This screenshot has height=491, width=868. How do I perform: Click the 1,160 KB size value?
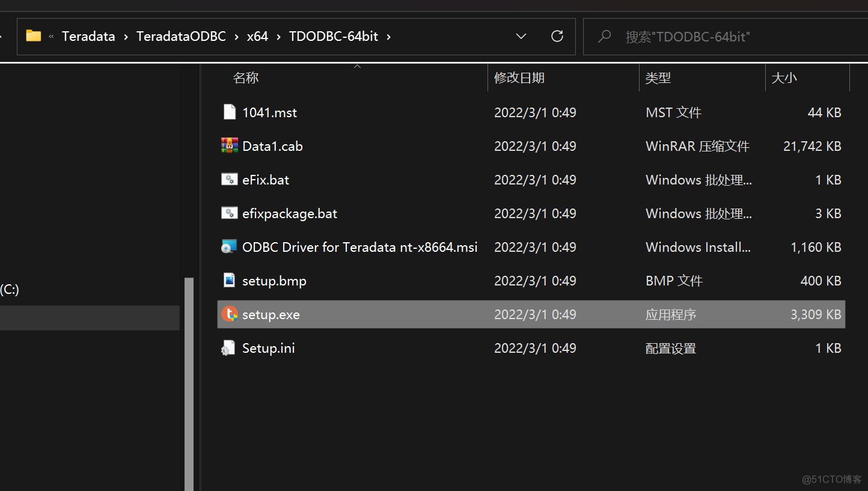(816, 247)
